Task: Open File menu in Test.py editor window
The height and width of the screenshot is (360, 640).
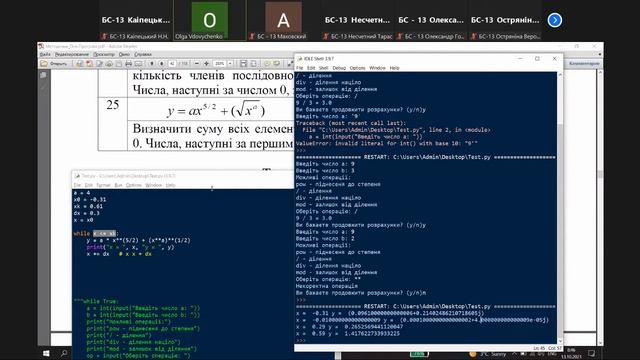Action: click(x=77, y=185)
